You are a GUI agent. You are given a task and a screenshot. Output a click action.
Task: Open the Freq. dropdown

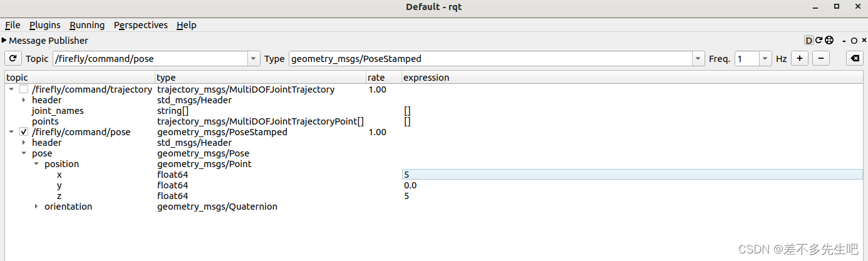766,58
